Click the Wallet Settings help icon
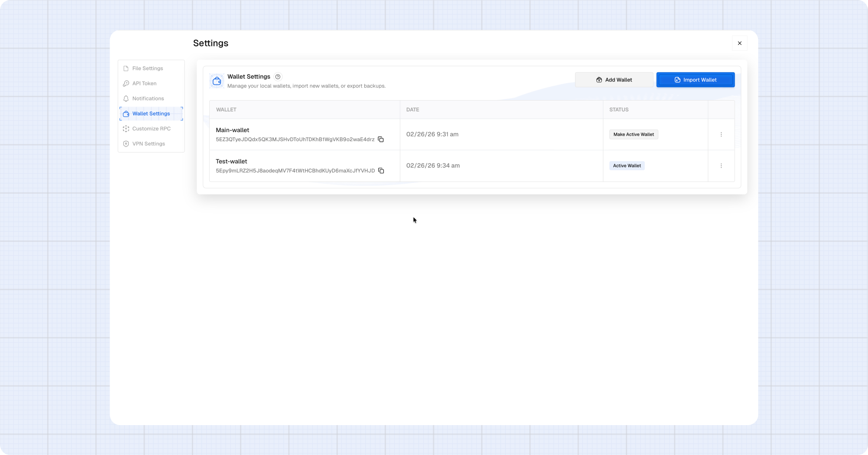 (x=278, y=77)
